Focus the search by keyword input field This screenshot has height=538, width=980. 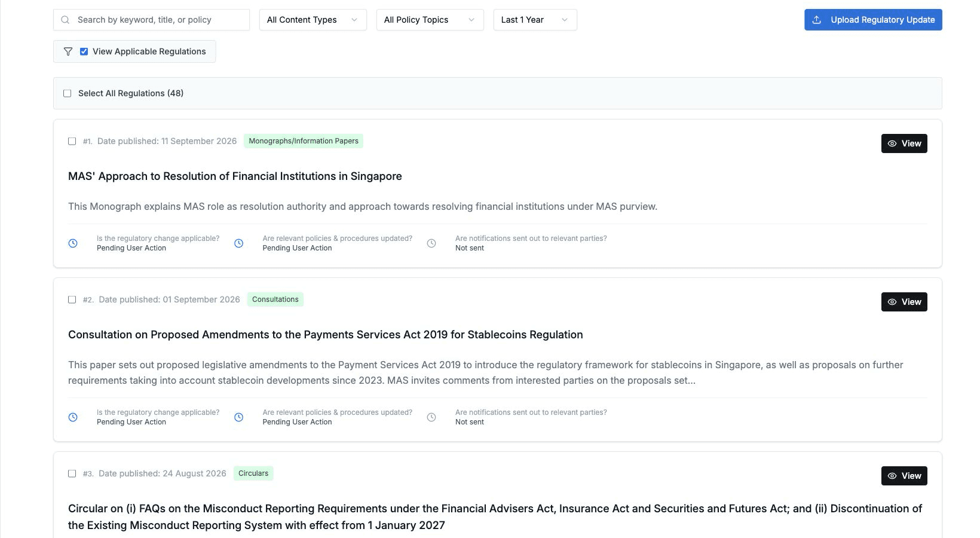point(151,20)
